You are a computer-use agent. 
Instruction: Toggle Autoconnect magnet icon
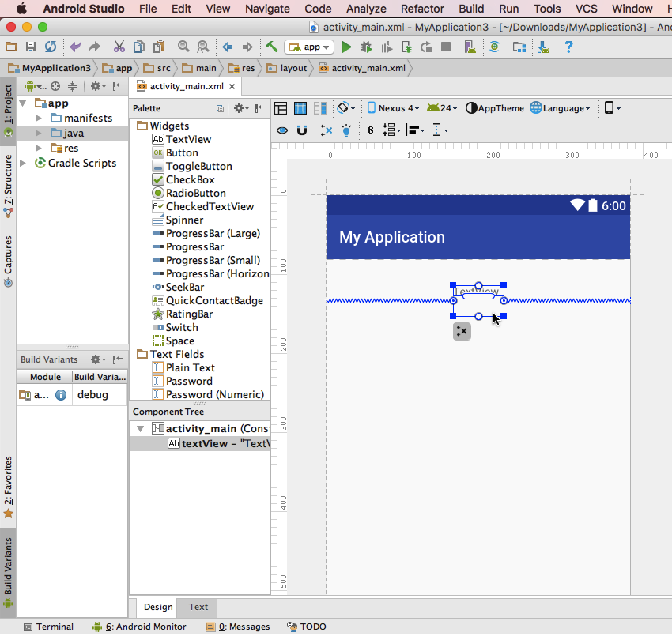tap(302, 130)
